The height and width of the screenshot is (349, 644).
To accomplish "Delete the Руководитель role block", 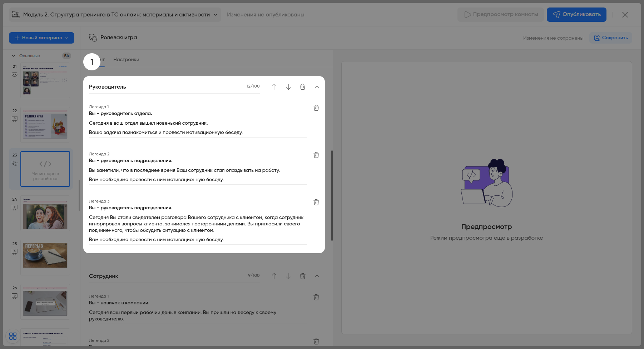I will pyautogui.click(x=302, y=87).
